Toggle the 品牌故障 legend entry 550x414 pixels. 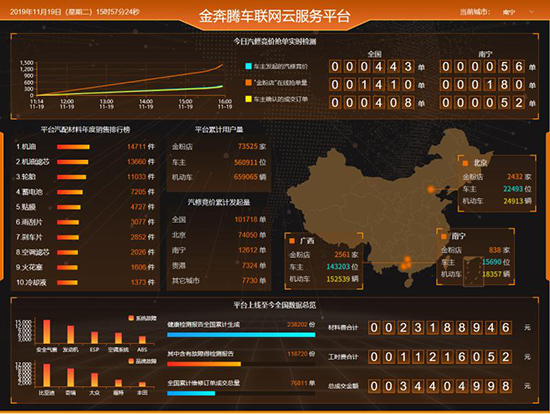[x=142, y=361]
